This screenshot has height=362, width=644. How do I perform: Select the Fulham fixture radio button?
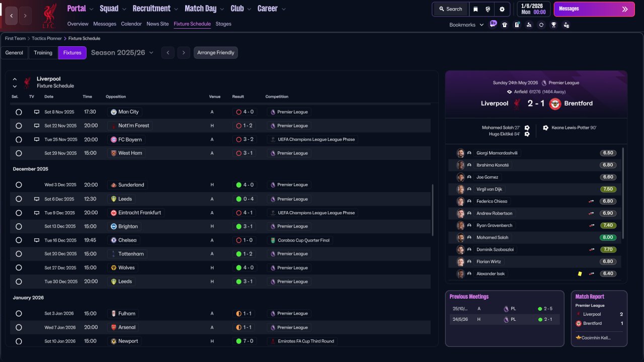[19, 314]
